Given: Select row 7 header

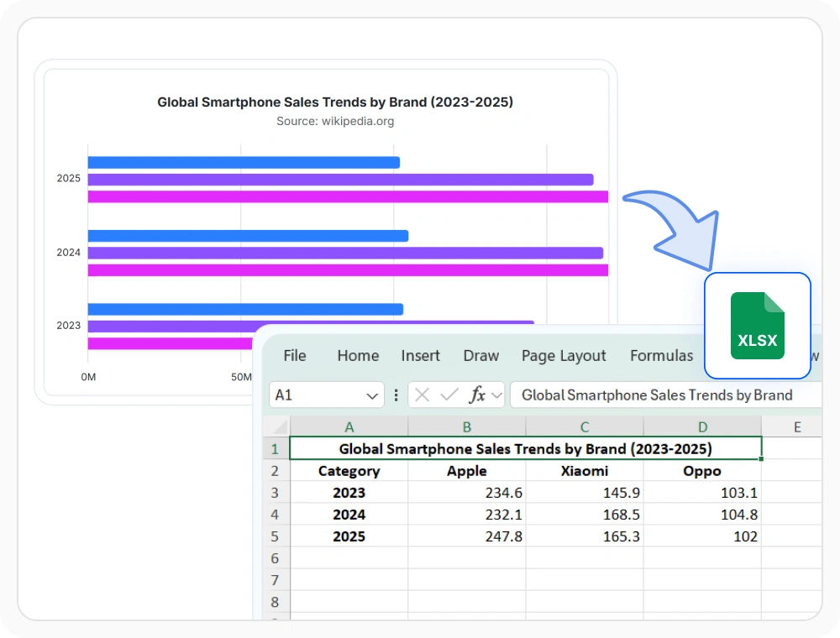Looking at the screenshot, I should point(276,580).
